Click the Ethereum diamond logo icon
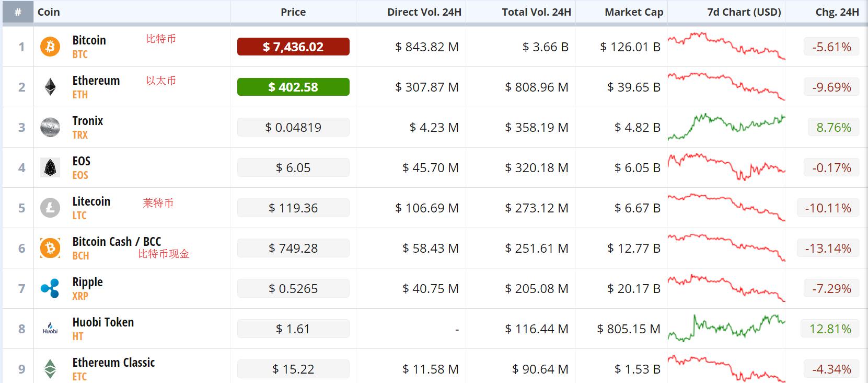 (50, 87)
